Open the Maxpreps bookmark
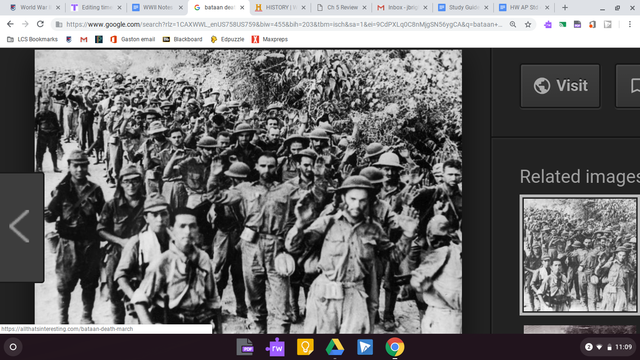The height and width of the screenshot is (360, 640). [270, 39]
